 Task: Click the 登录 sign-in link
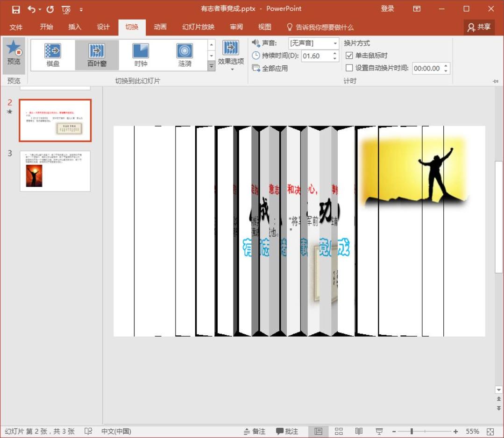point(387,9)
